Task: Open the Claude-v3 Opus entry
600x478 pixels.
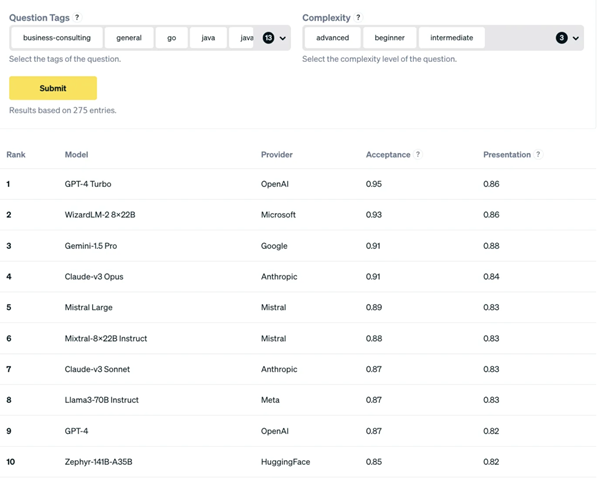Action: pos(94,277)
